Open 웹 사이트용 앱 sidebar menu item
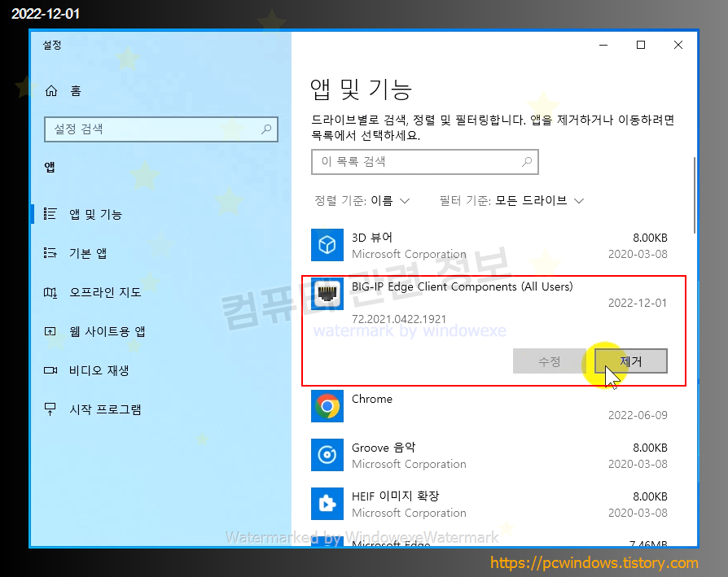Image resolution: width=728 pixels, height=577 pixels. [161, 331]
